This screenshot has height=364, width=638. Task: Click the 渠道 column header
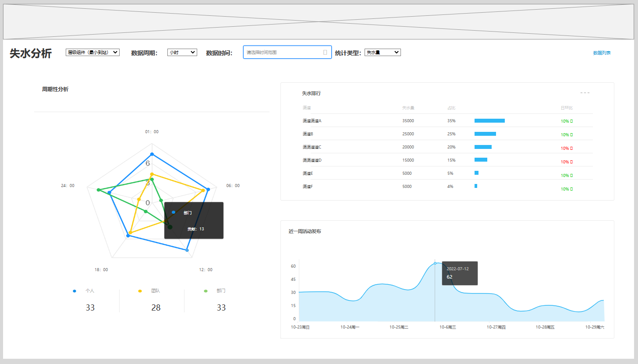coord(306,108)
